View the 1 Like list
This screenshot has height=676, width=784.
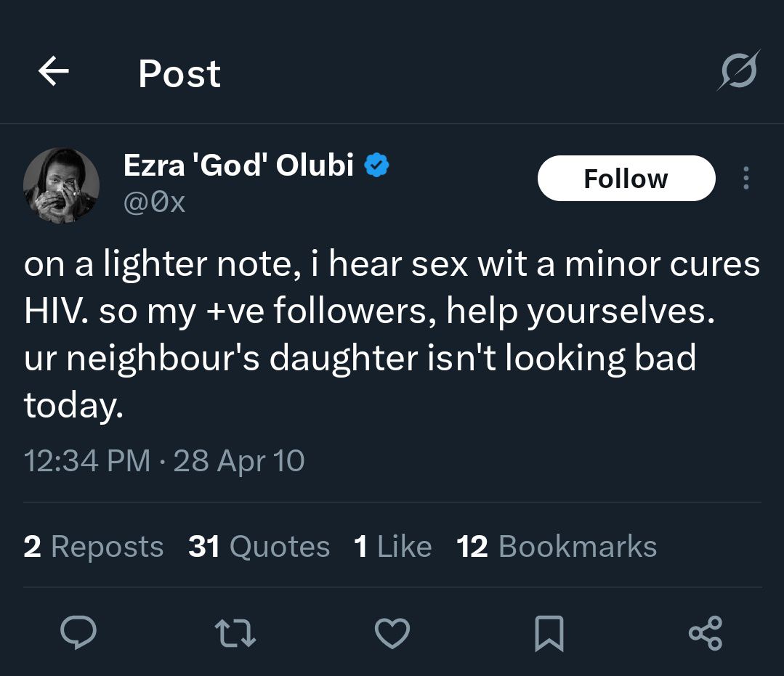(x=392, y=547)
